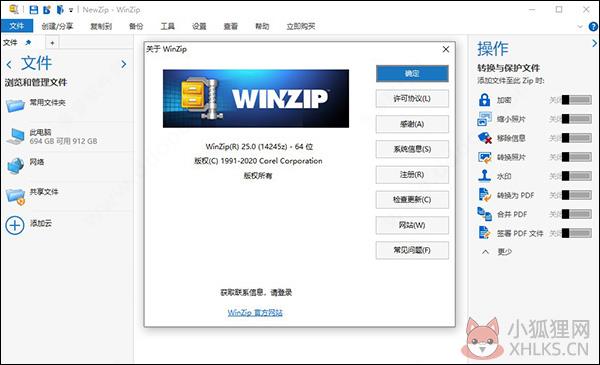The image size is (600, 365).
Task: Click the 合并 PDF icon
Action: point(484,214)
